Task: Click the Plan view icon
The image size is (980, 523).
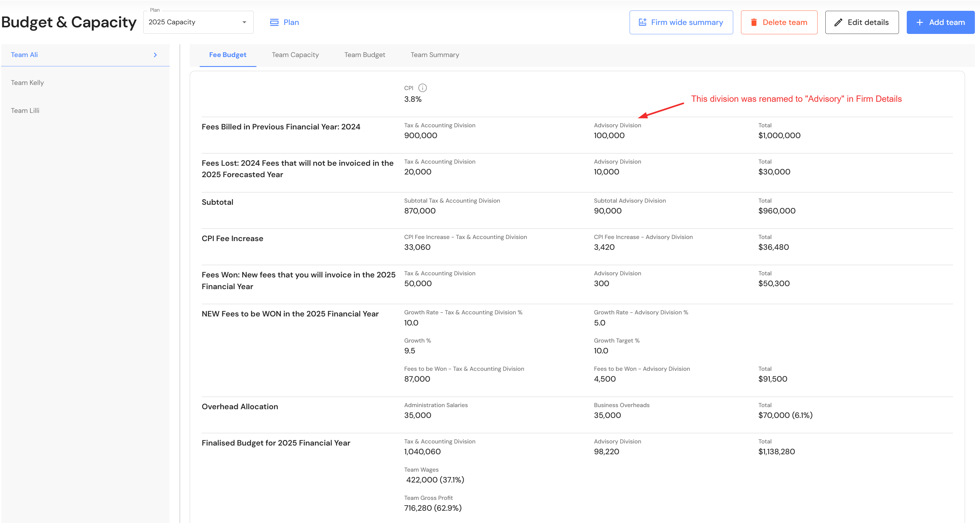Action: (x=274, y=23)
